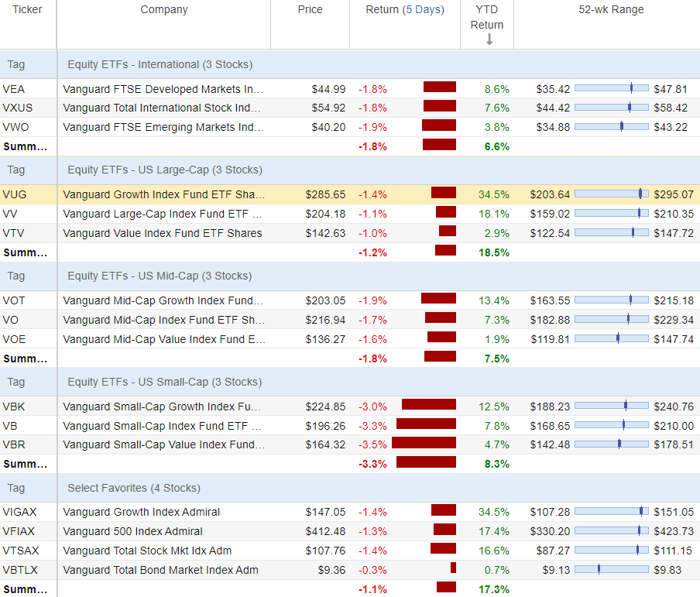Select the VEA ticker

[14, 89]
